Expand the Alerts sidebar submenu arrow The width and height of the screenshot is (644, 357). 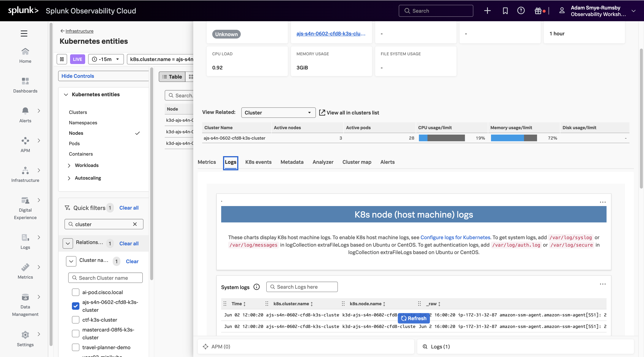point(39,111)
